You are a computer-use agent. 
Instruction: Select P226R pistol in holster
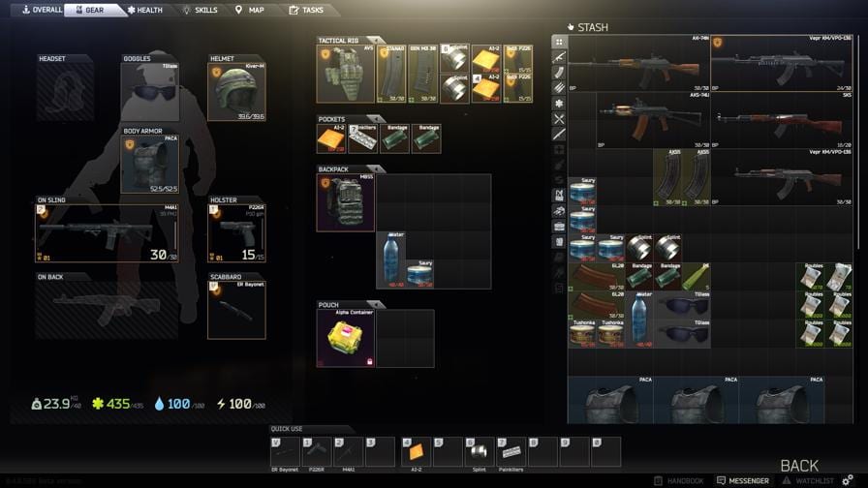236,233
